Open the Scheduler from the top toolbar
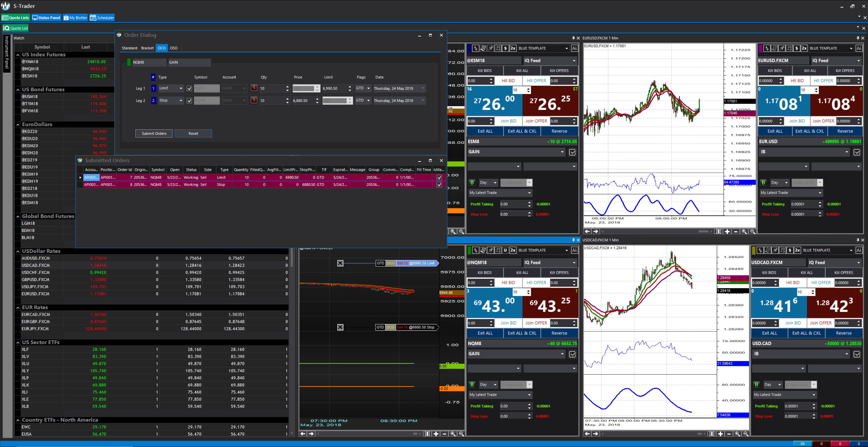Viewport: 868px width, 447px height. point(102,18)
